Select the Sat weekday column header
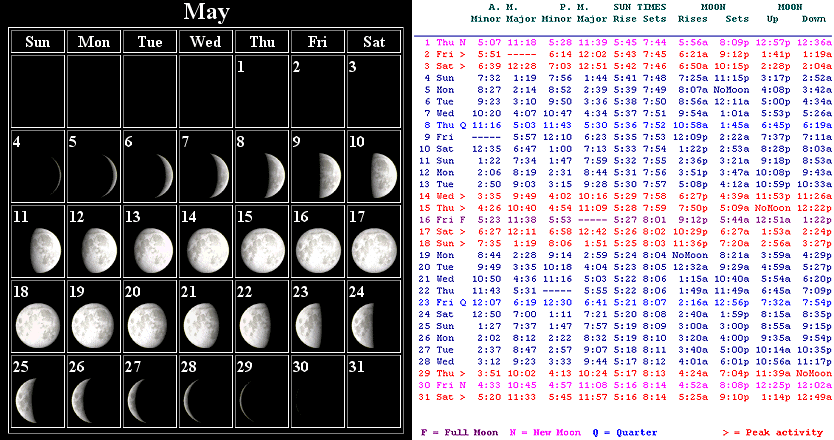This screenshot has width=834, height=440. [x=375, y=42]
